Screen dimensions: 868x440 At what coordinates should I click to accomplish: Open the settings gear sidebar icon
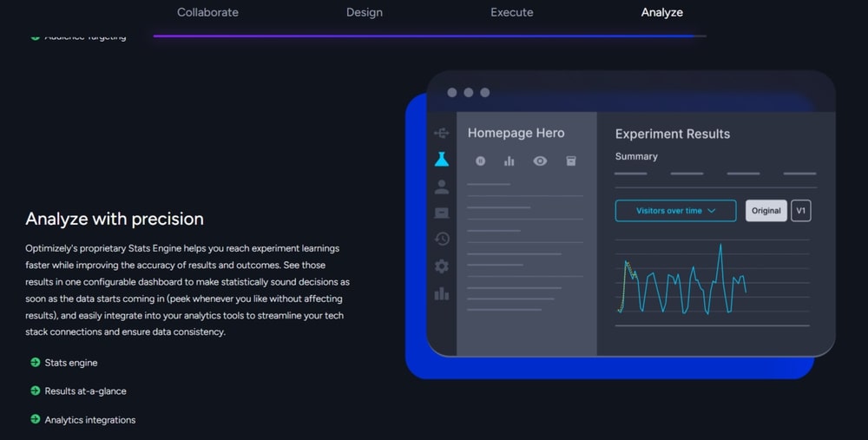[x=441, y=266]
